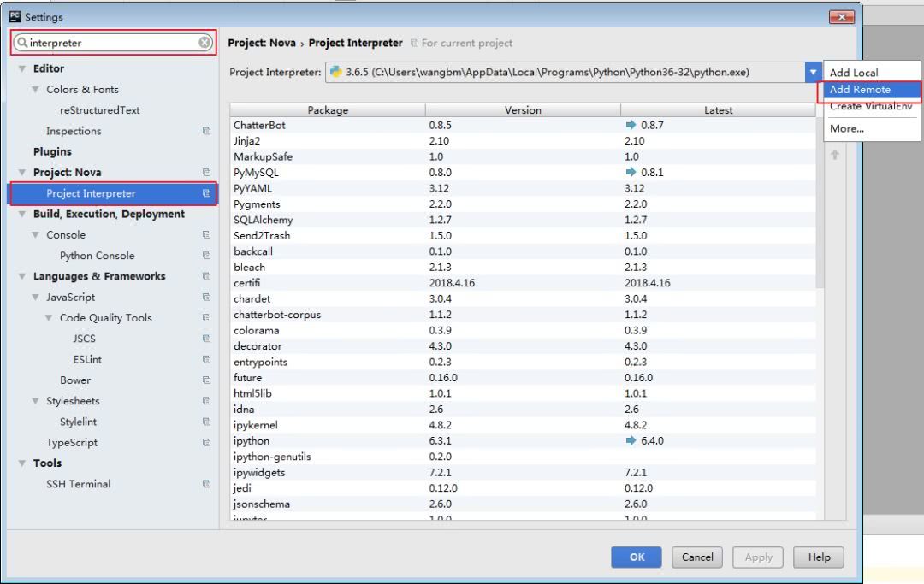Clear the interpreter search field text
This screenshot has width=924, height=584.
(x=204, y=43)
